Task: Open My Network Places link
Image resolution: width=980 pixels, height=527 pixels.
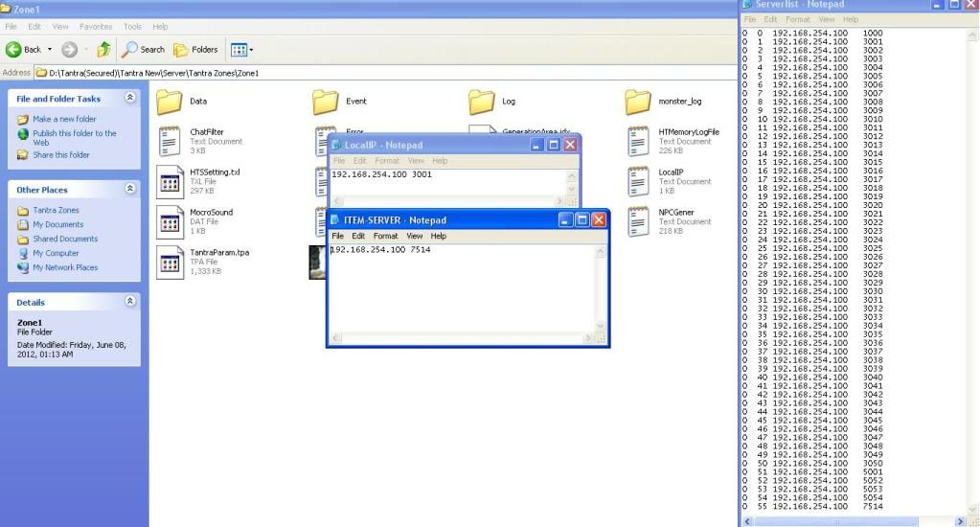Action: [65, 267]
